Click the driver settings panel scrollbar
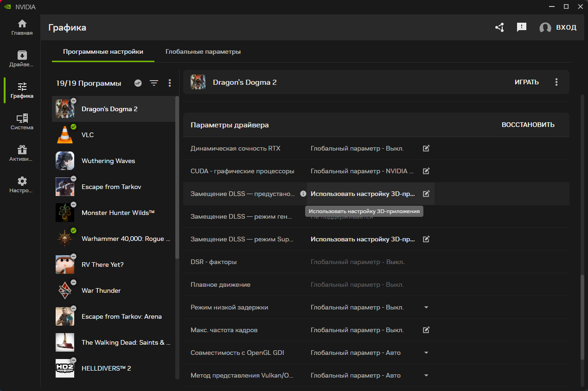The image size is (588, 391). click(582, 318)
